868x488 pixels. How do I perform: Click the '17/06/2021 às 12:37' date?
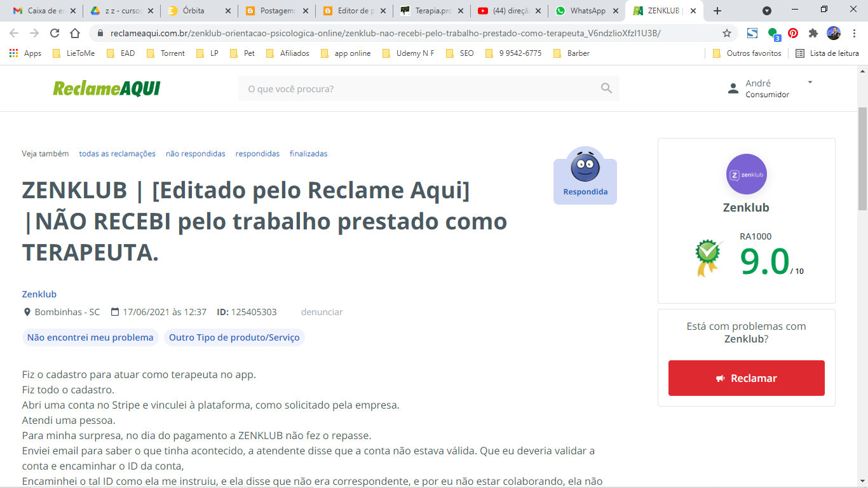point(165,312)
